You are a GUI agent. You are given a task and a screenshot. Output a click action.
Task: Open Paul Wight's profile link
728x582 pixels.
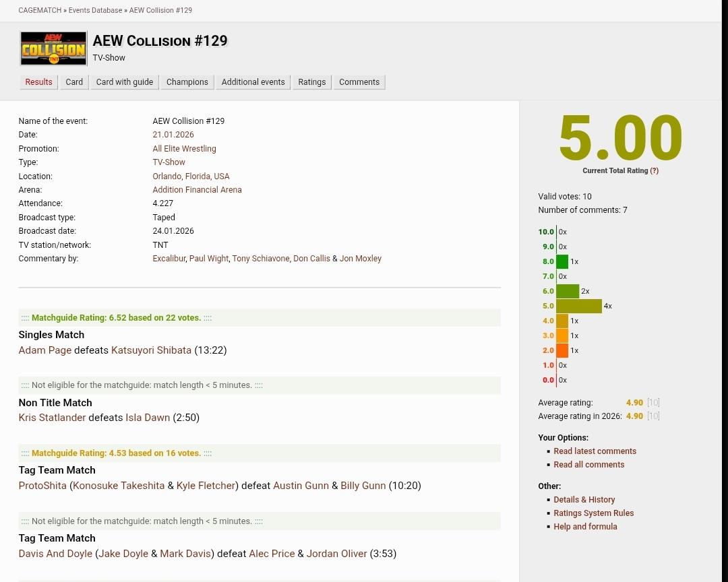[x=209, y=259]
